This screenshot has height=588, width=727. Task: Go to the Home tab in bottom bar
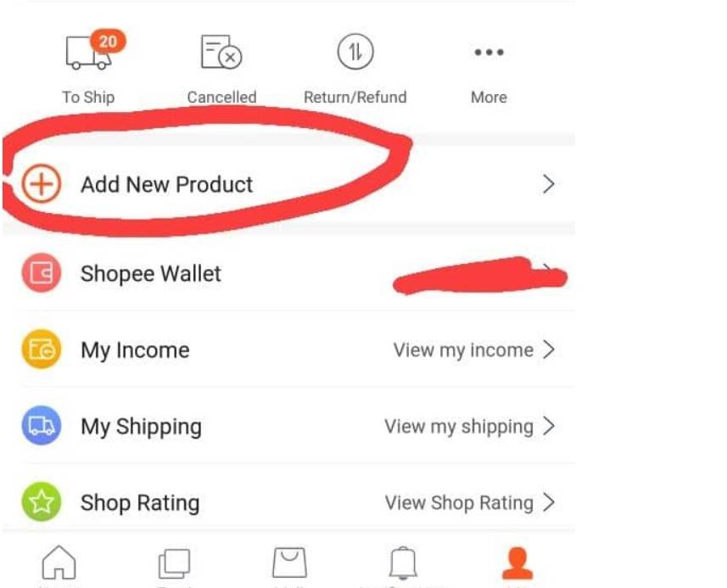(59, 563)
